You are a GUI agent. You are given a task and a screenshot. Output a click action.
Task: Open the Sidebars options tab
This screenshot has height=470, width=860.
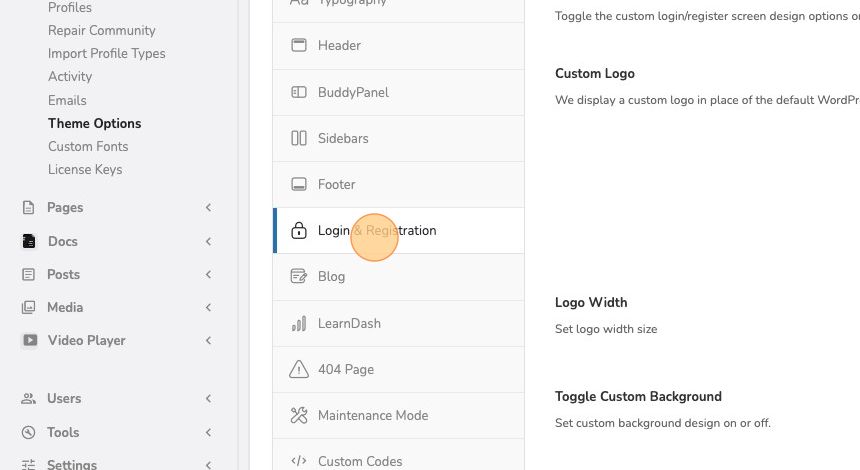pos(398,138)
